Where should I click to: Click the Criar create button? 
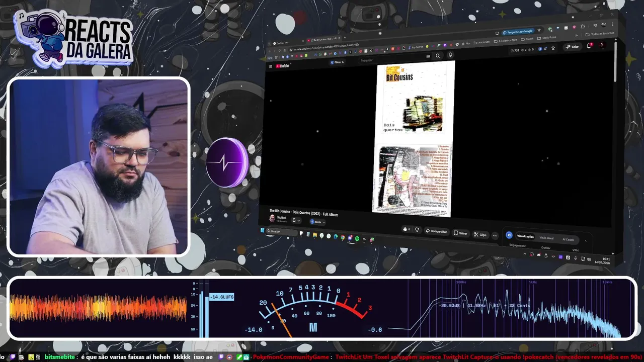point(573,47)
